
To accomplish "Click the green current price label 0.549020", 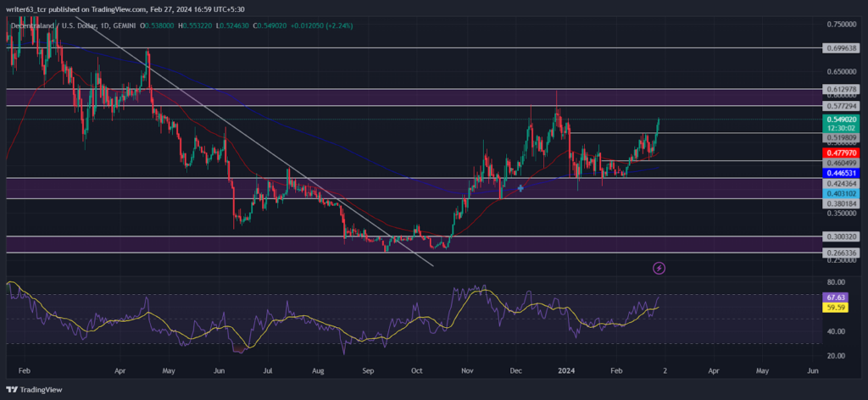I will tap(842, 119).
